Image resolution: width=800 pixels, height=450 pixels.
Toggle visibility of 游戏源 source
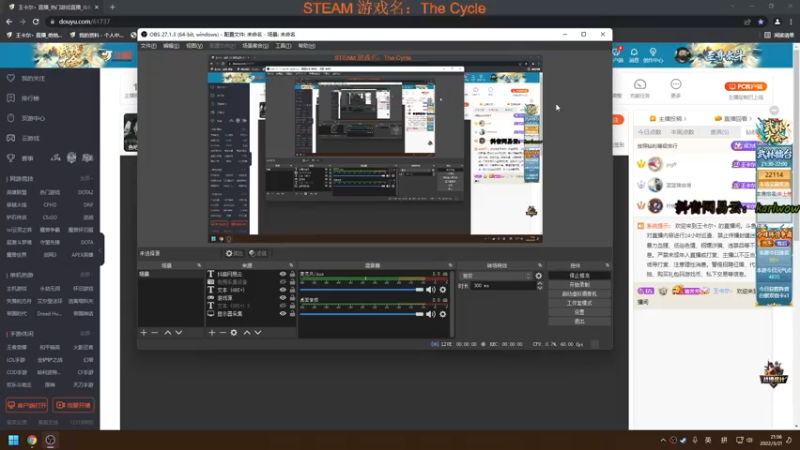(283, 297)
